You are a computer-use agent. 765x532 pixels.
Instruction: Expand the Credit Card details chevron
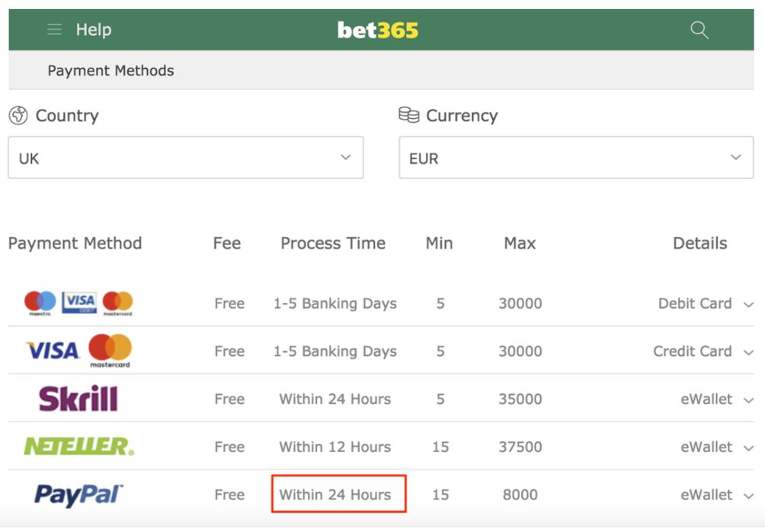pos(748,352)
